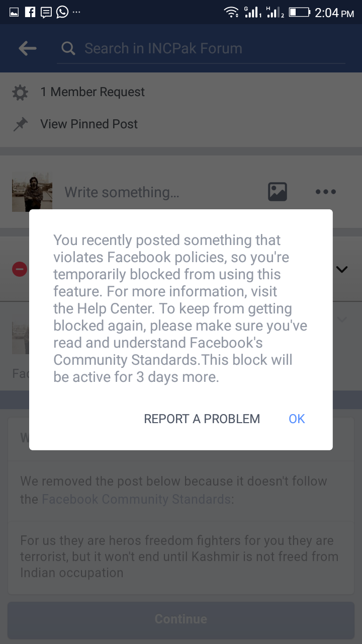
Task: Select View Pinned Post row
Action: point(181,124)
